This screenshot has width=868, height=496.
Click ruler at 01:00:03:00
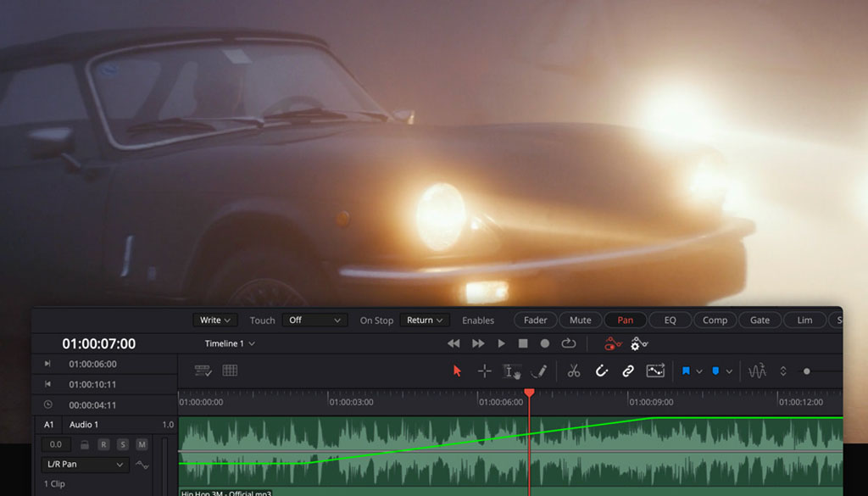(x=351, y=403)
